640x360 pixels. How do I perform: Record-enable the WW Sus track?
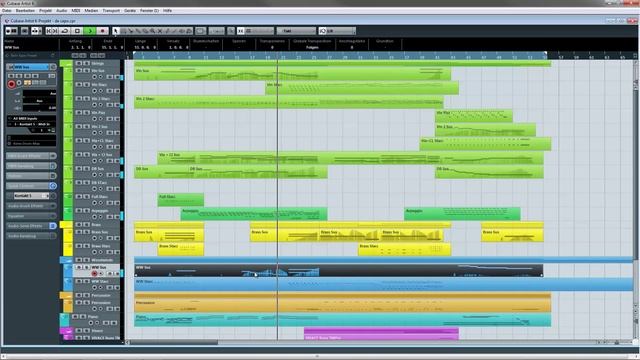pos(94,273)
